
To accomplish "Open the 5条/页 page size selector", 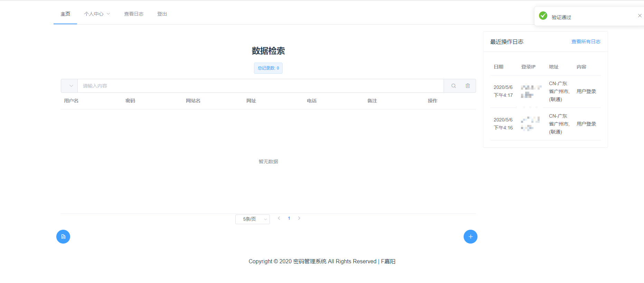I will [x=252, y=219].
